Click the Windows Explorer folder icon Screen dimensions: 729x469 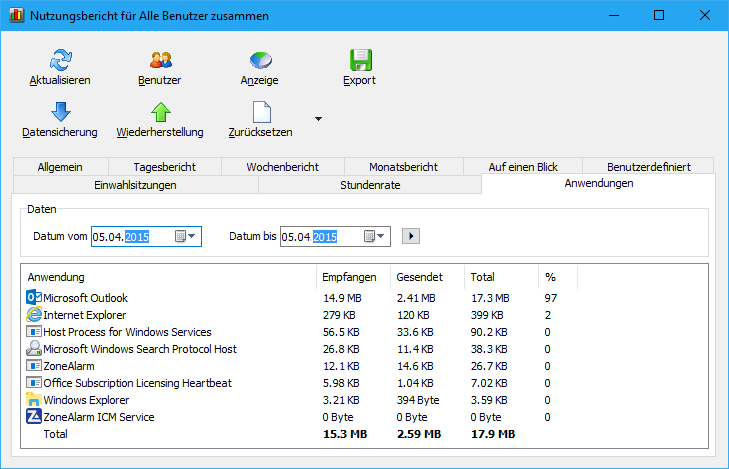point(34,400)
